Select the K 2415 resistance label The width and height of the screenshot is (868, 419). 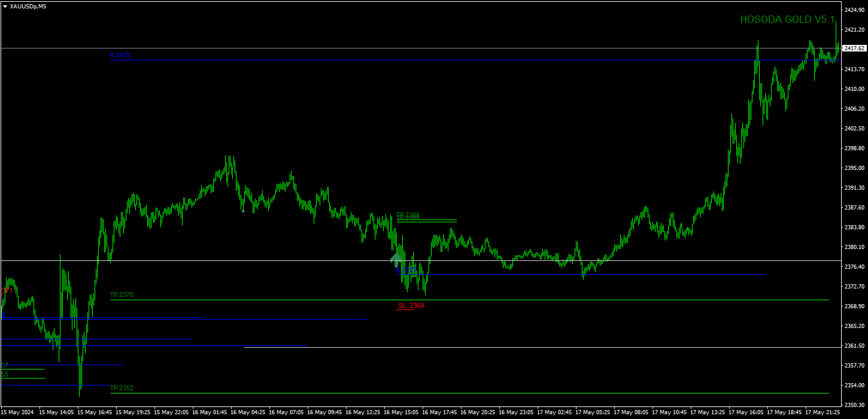[119, 55]
